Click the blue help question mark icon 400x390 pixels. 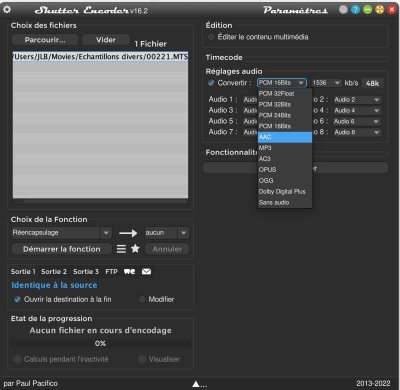tap(355, 9)
